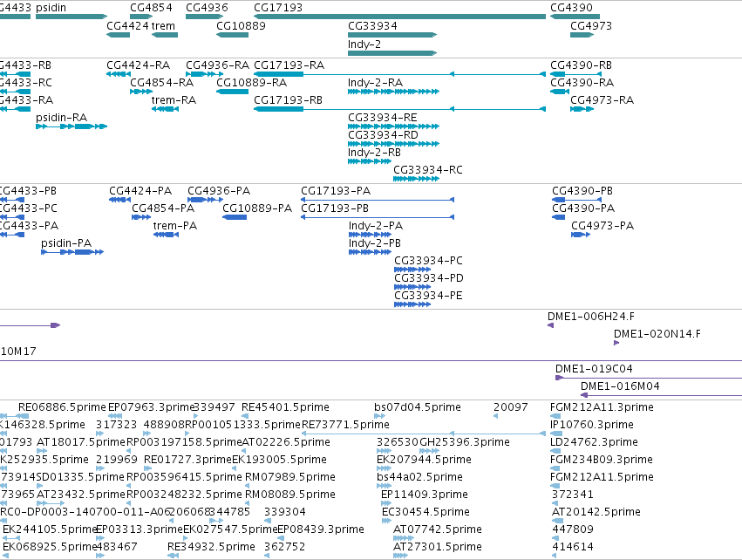Open transcript CG17193-RA

point(289,65)
